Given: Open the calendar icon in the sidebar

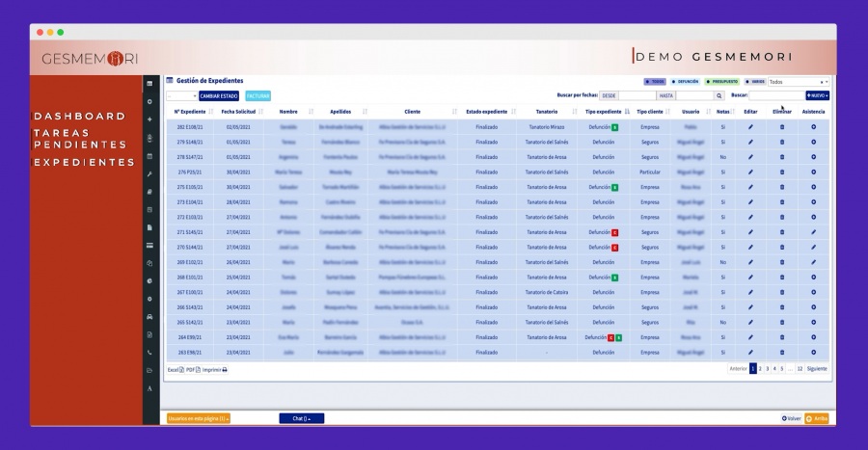Looking at the screenshot, I should click(149, 156).
